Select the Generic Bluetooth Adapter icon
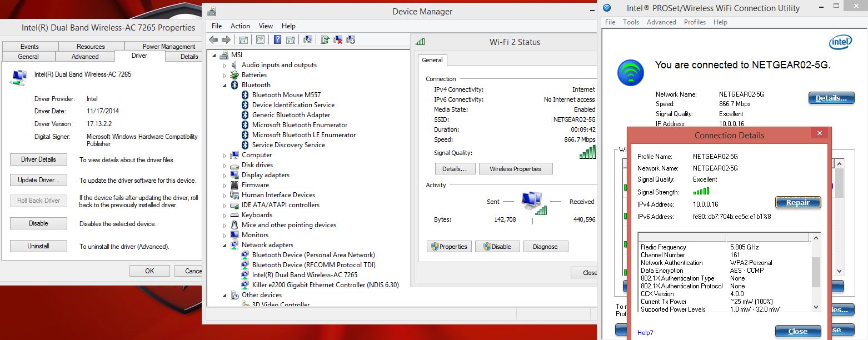The width and height of the screenshot is (868, 340). click(246, 115)
